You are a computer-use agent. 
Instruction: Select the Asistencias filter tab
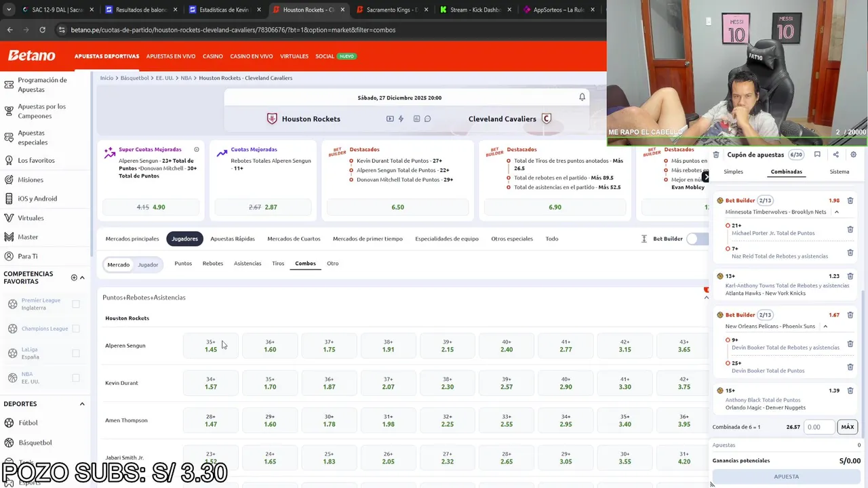248,263
